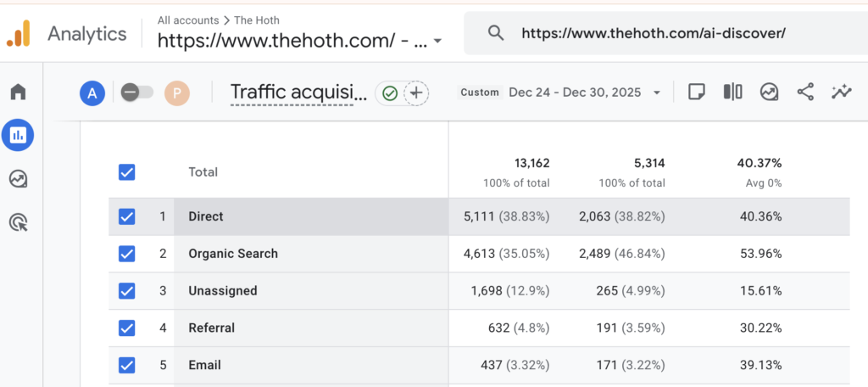The width and height of the screenshot is (868, 387).
Task: Open the property selector dropdown
Action: click(437, 41)
